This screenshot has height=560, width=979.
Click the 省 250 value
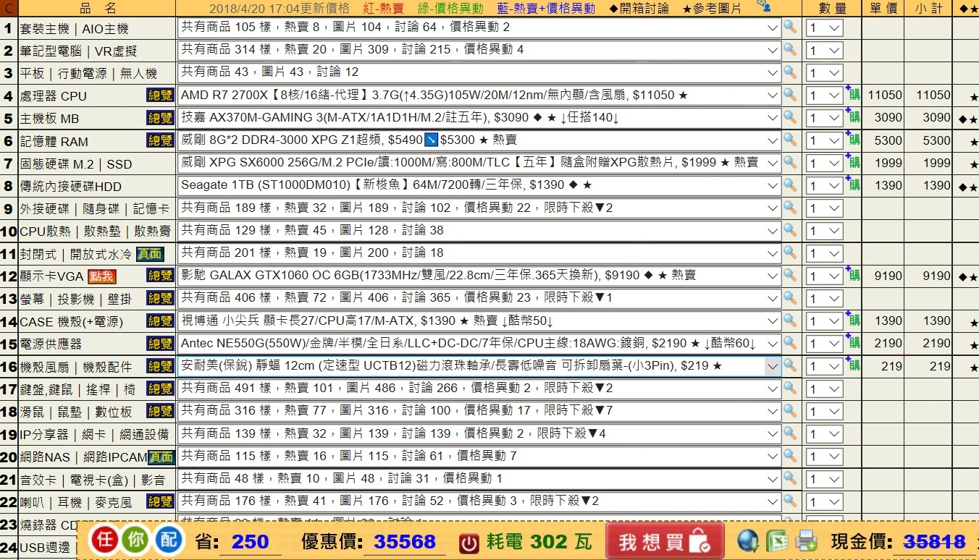[x=250, y=542]
